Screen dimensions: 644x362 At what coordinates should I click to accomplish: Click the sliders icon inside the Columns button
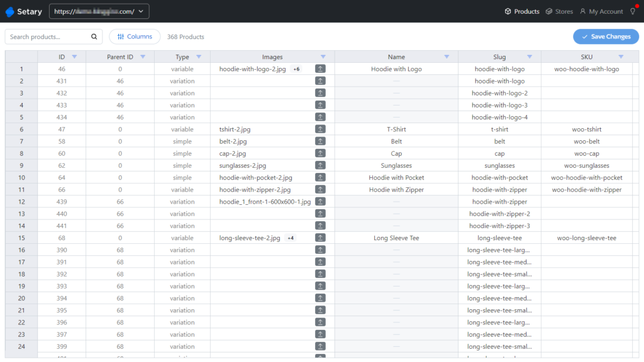pyautogui.click(x=121, y=36)
